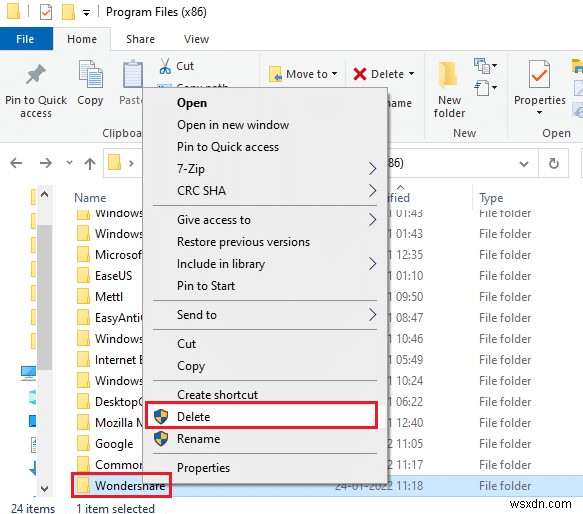Open Customize Quick Access Toolbar dropdown
This screenshot has height=514, width=583.
[x=86, y=14]
